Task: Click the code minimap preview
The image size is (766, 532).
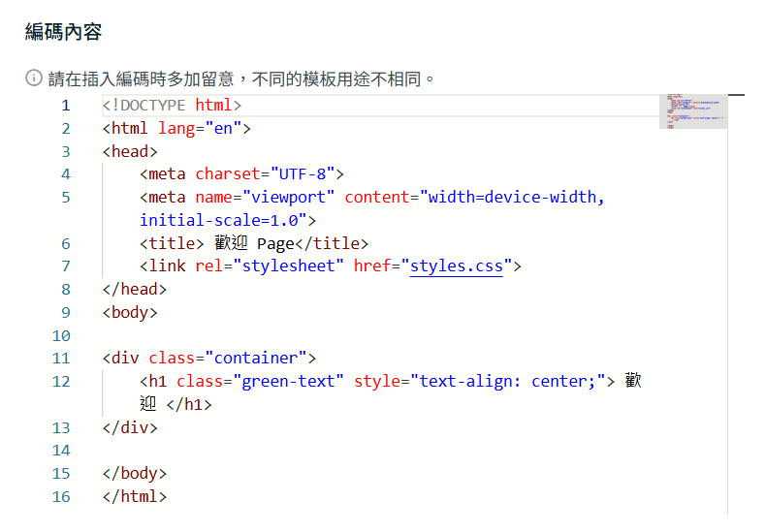Action: pos(693,111)
